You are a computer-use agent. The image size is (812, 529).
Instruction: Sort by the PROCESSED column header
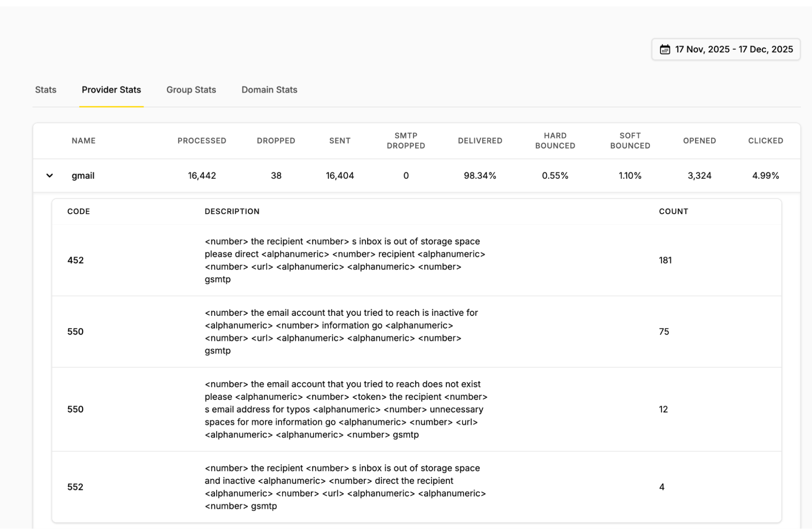click(x=201, y=140)
